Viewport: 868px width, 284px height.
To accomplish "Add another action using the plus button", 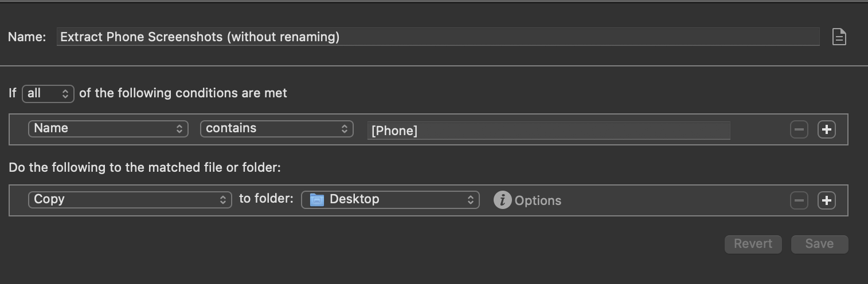I will tap(826, 200).
